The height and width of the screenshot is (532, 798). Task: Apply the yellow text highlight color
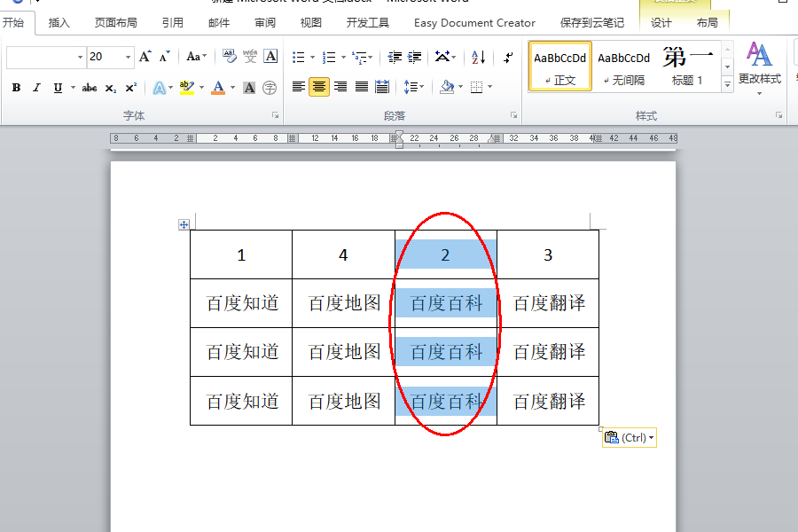click(x=187, y=88)
